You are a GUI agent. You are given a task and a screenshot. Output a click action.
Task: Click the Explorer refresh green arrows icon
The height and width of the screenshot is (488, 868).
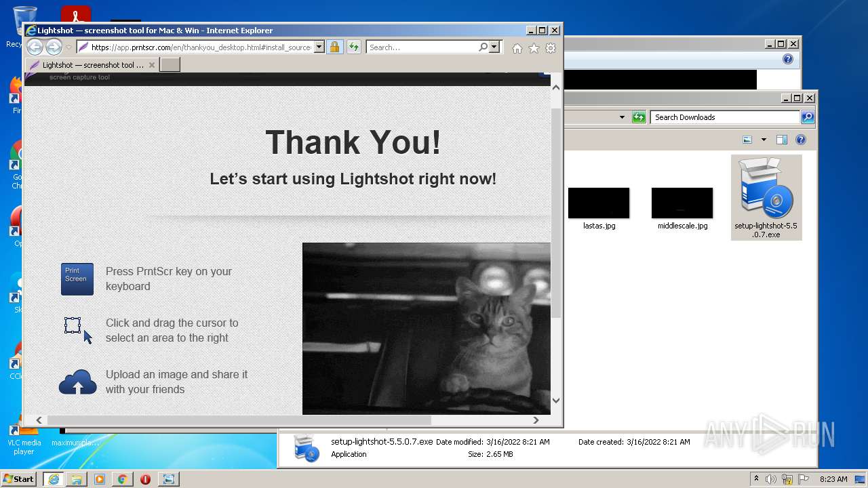point(638,117)
